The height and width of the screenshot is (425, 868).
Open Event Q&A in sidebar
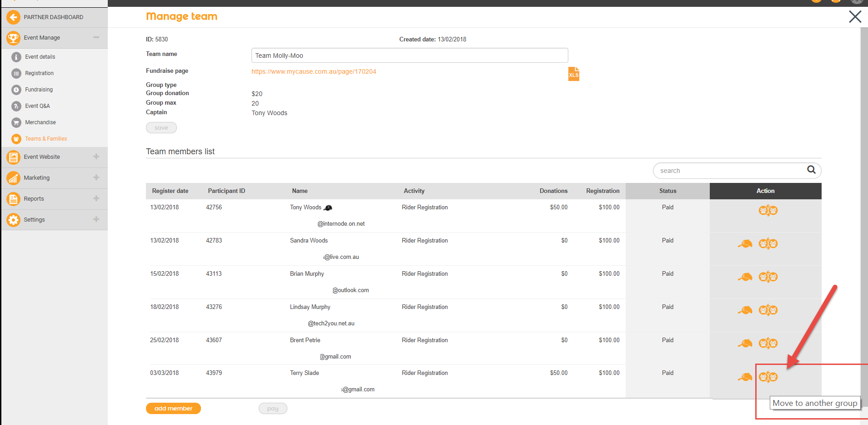(x=37, y=106)
